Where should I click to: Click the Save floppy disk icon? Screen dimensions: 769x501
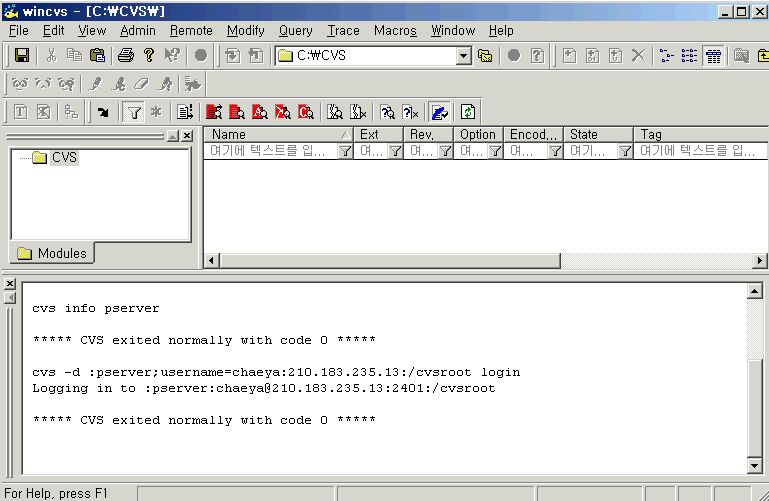coord(21,56)
